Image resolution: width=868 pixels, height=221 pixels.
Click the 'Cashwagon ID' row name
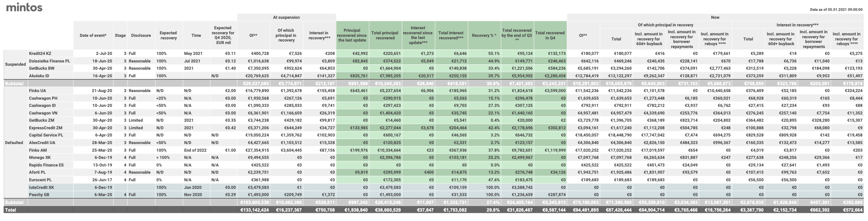(42, 105)
